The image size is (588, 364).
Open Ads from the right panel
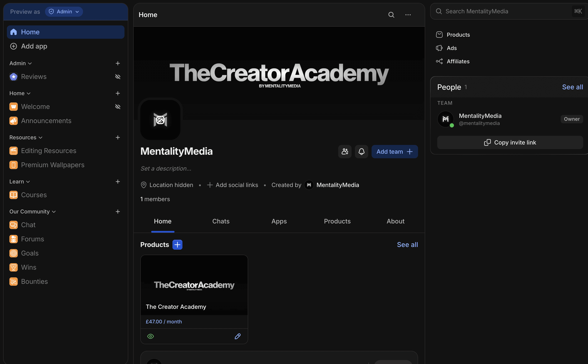coord(451,48)
